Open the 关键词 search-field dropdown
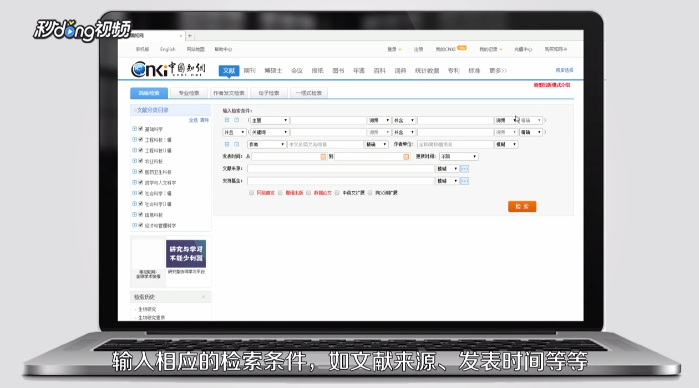699x388 pixels. pyautogui.click(x=269, y=132)
